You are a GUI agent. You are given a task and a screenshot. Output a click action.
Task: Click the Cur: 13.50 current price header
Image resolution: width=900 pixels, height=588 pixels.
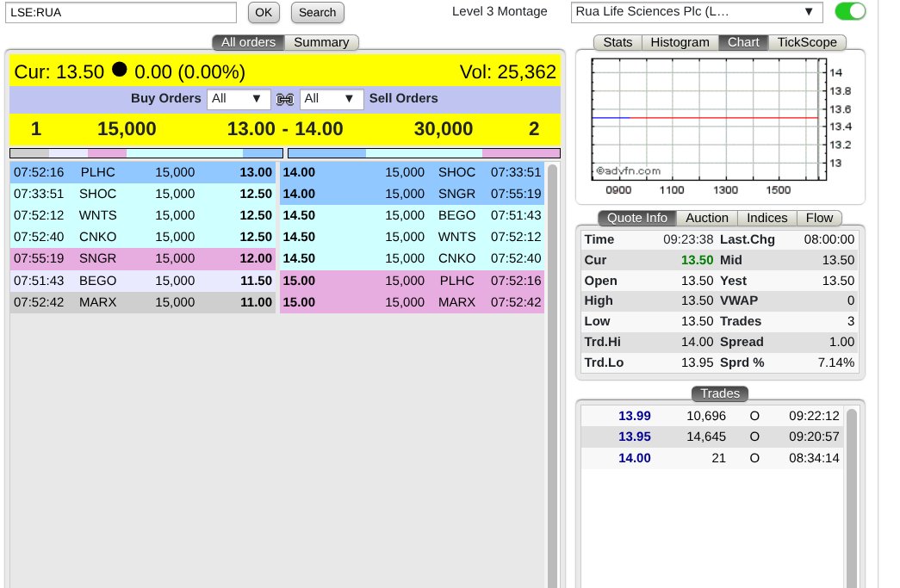pyautogui.click(x=59, y=72)
